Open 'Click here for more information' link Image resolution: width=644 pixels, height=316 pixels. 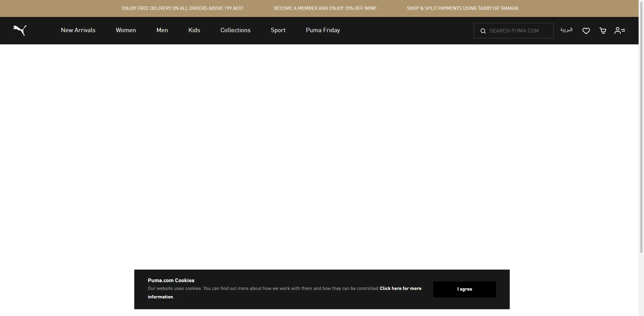point(400,289)
